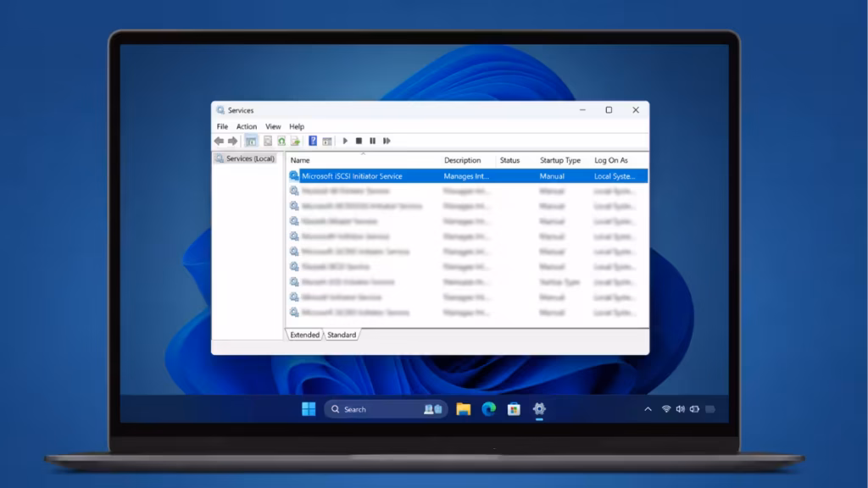Viewport: 868px width, 488px height.
Task: Open the Action menu
Action: (x=247, y=126)
